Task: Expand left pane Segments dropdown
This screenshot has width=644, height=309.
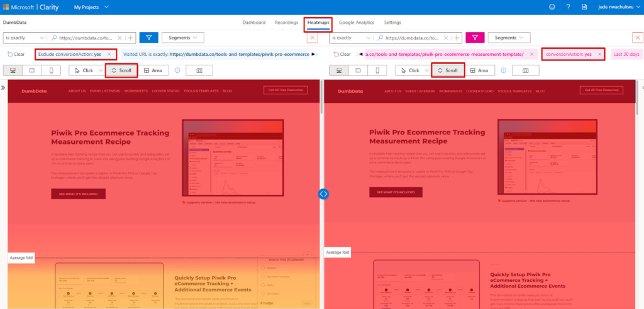Action: coord(183,38)
